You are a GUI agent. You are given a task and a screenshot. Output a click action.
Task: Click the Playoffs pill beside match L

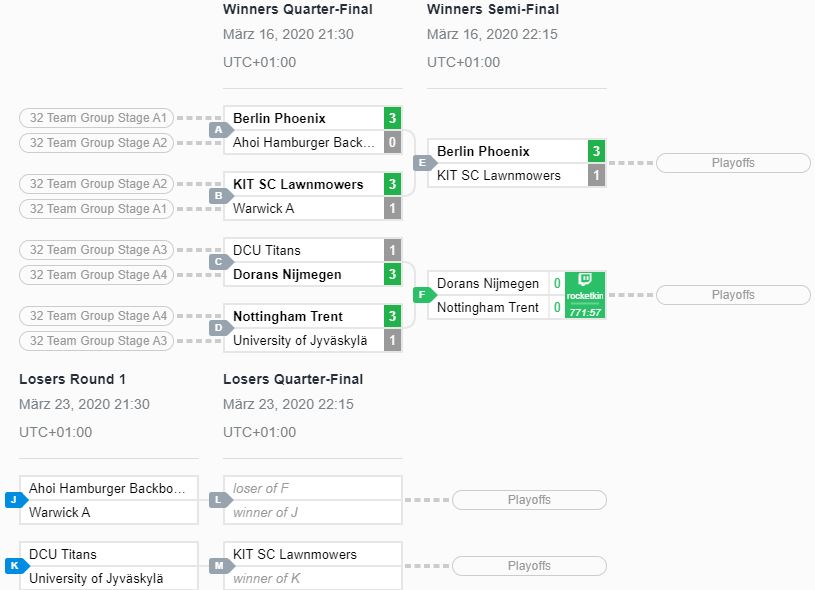tap(529, 500)
